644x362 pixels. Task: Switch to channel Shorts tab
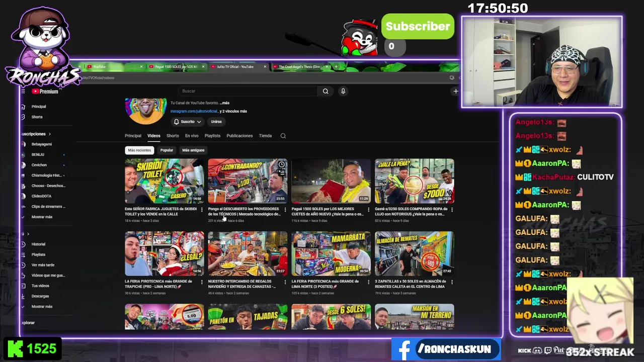pos(173,136)
